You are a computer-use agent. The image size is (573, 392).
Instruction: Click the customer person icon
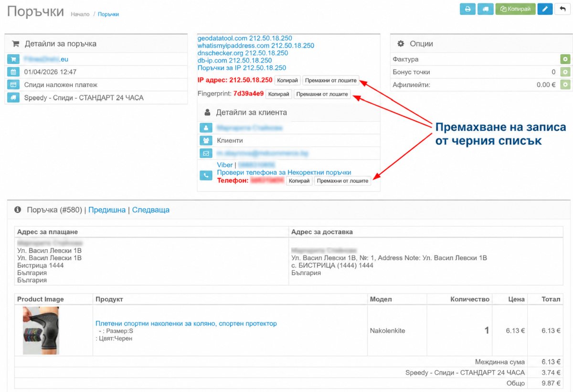[x=206, y=128]
